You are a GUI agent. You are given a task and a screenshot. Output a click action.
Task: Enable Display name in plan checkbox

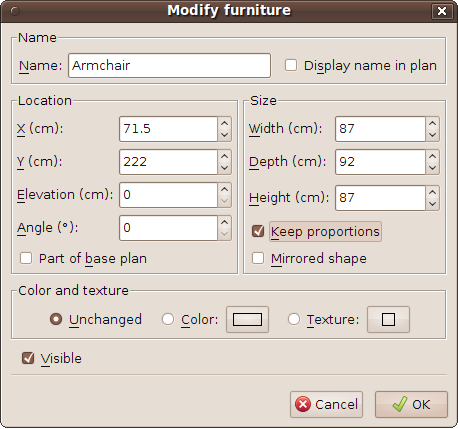pyautogui.click(x=291, y=65)
